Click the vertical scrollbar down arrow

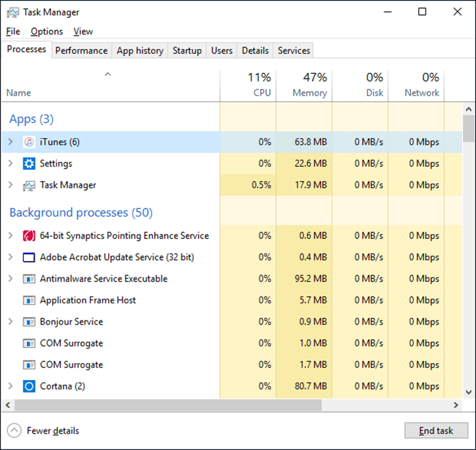click(468, 392)
